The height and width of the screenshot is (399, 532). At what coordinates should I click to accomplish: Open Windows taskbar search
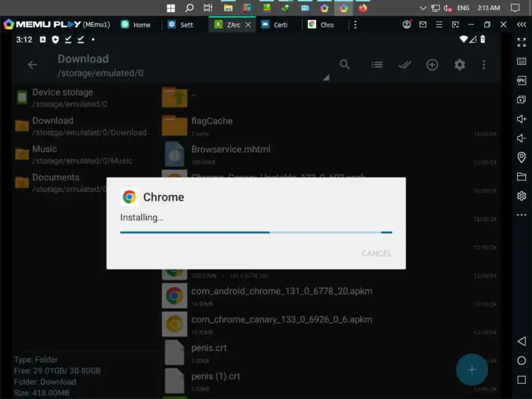189,8
